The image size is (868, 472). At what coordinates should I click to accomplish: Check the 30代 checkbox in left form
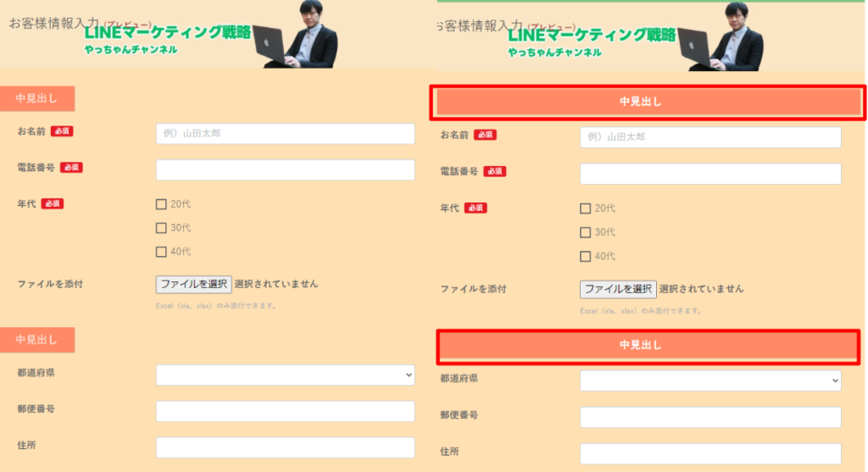[161, 228]
